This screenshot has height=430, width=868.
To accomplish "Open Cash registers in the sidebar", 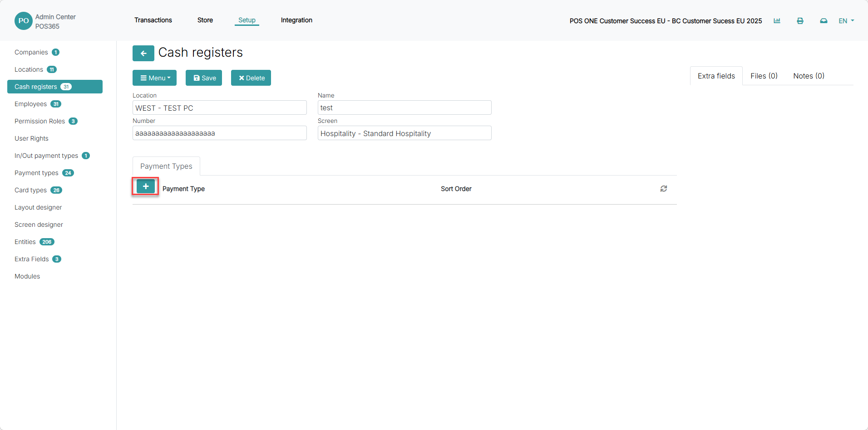I will tap(55, 87).
